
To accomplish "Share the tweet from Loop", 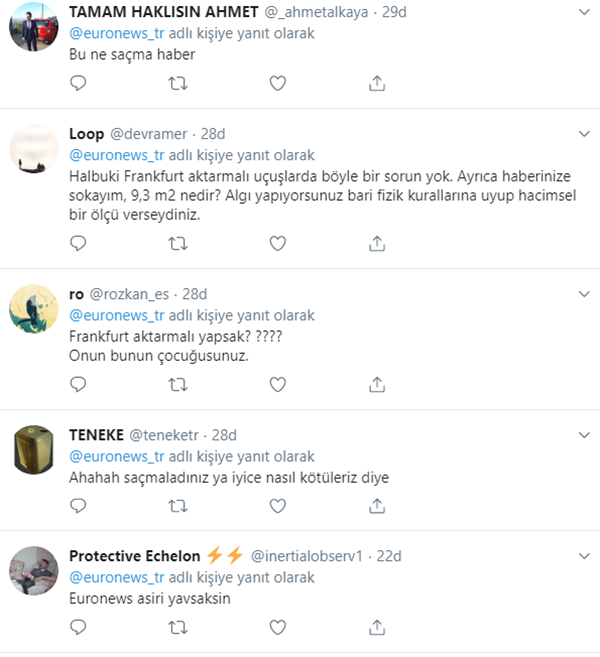I will click(377, 242).
